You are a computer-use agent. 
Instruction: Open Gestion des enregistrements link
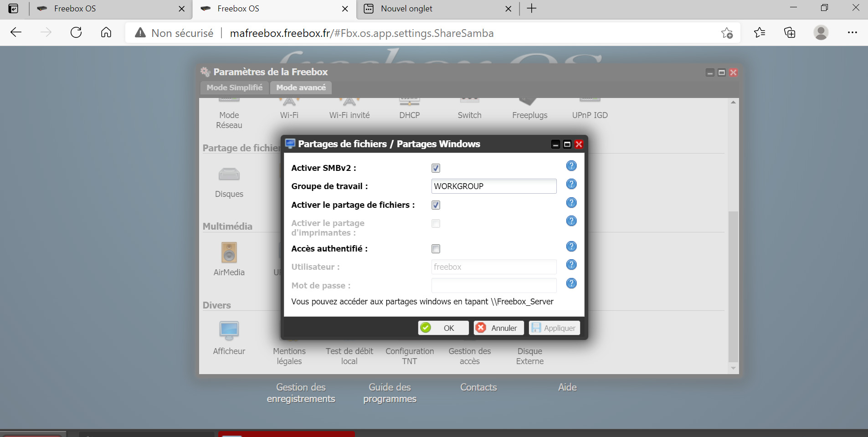[x=301, y=393]
